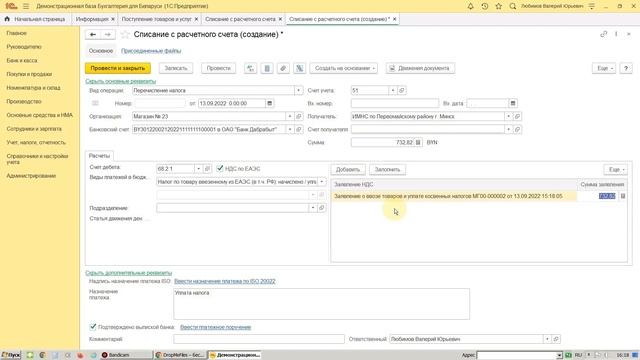Expand the Вид операции dropdown

[x=298, y=90]
